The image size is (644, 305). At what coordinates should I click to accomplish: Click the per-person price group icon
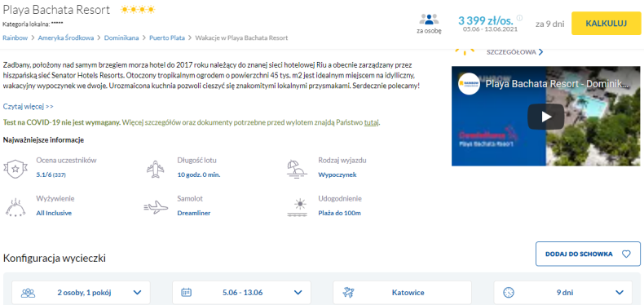point(429,20)
